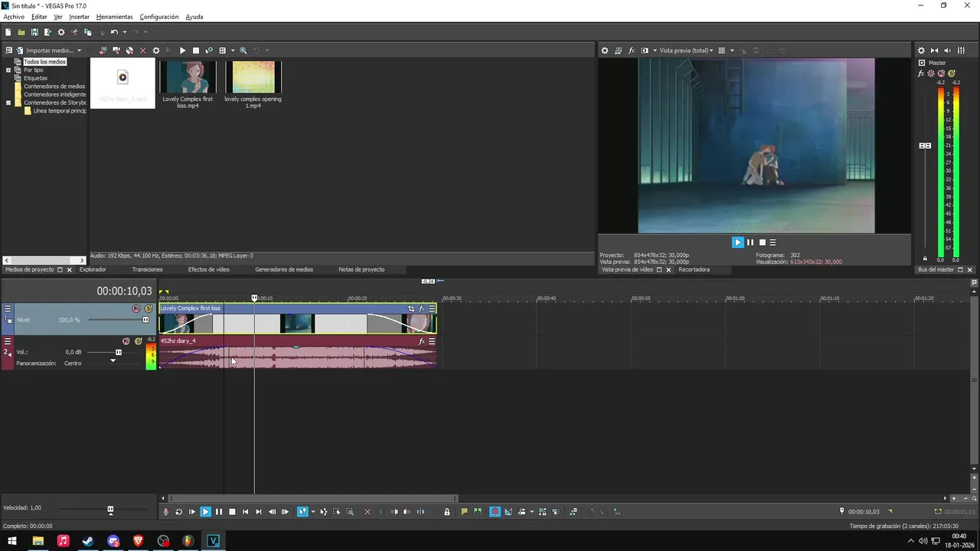
Task: Open event FX on 452hz diary_4 audio clip
Action: click(421, 341)
